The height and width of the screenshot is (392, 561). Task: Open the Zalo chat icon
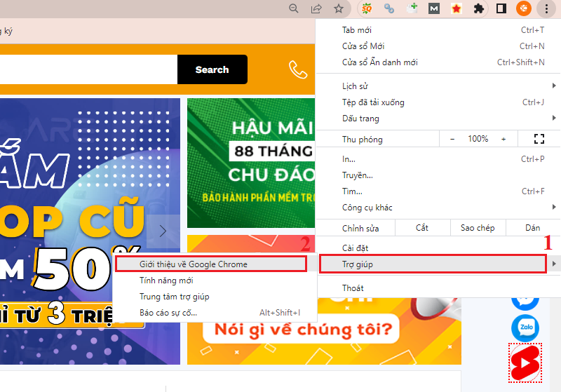(525, 328)
